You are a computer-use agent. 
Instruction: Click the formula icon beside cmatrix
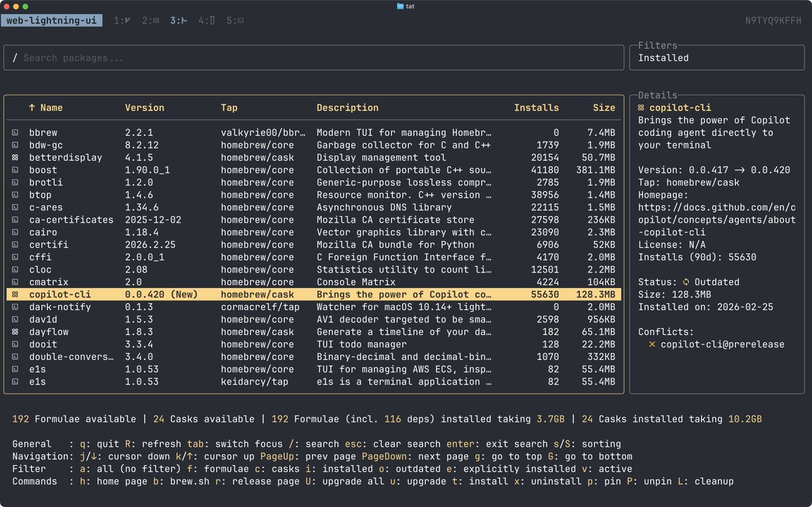pyautogui.click(x=15, y=282)
